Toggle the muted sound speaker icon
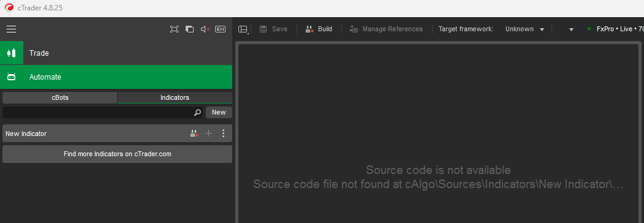644x223 pixels. (205, 29)
